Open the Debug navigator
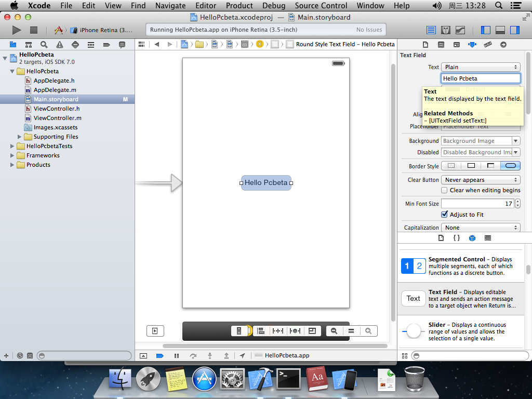The height and width of the screenshot is (399, 532). click(90, 45)
